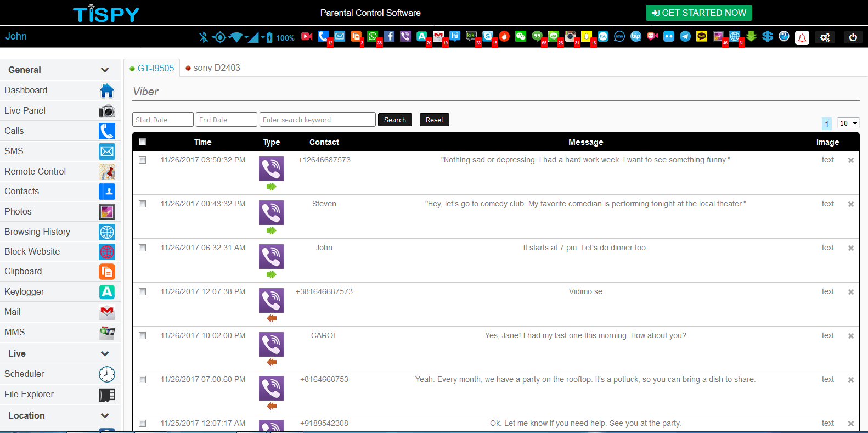The height and width of the screenshot is (433, 868).
Task: Expand the Location sidebar section chevron
Action: coord(105,415)
